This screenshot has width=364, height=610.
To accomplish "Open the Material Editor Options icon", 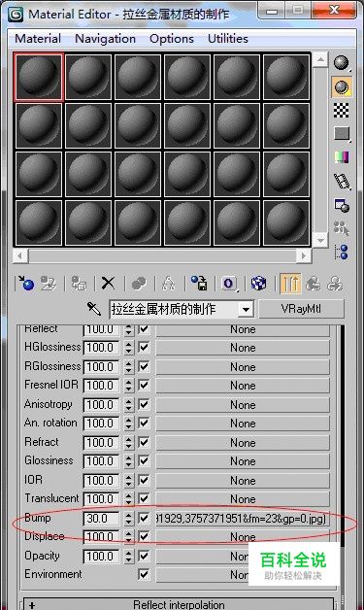I will click(342, 205).
